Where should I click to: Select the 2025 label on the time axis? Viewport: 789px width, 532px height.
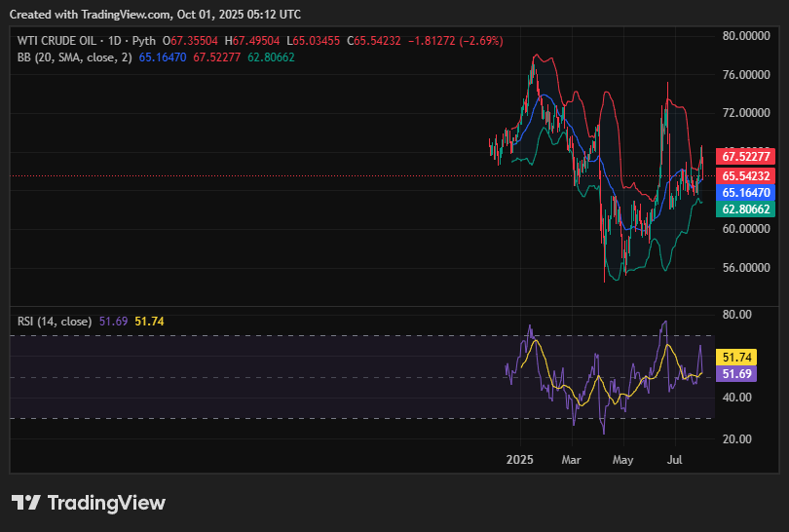520,459
